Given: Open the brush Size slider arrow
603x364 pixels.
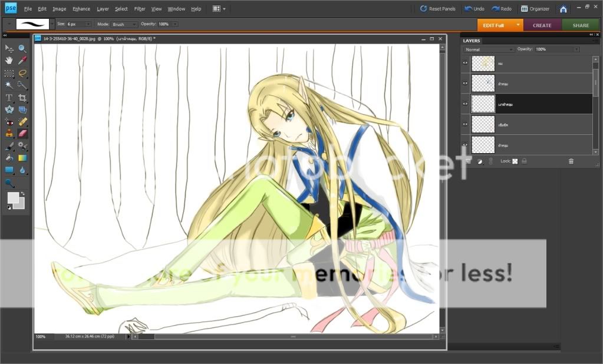Looking at the screenshot, I should (x=88, y=24).
